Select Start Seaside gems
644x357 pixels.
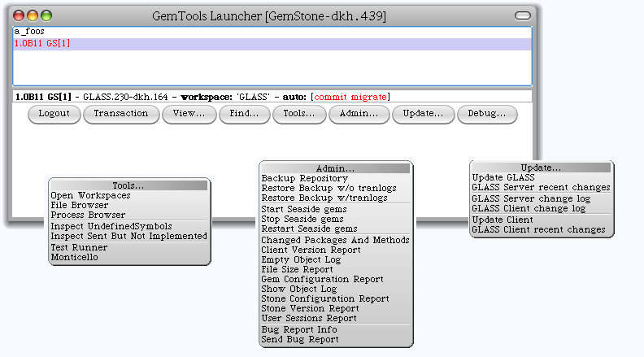[x=336, y=209]
